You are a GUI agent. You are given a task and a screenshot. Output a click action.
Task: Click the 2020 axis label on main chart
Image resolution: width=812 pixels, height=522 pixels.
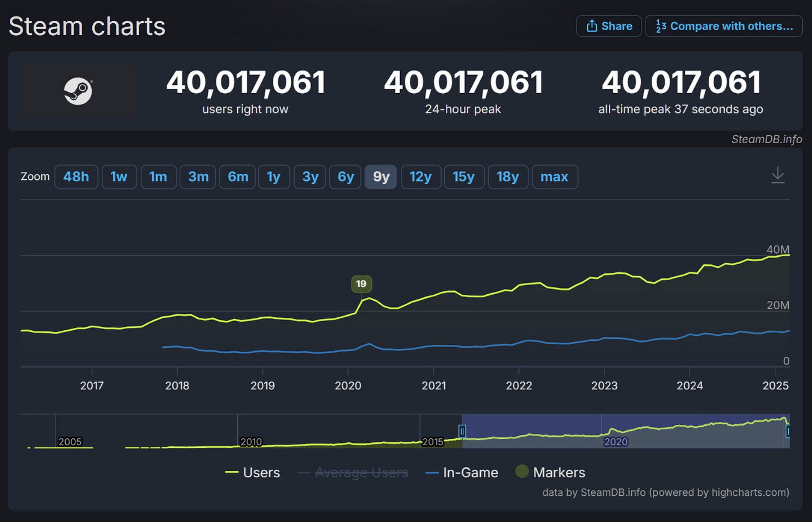(x=348, y=386)
